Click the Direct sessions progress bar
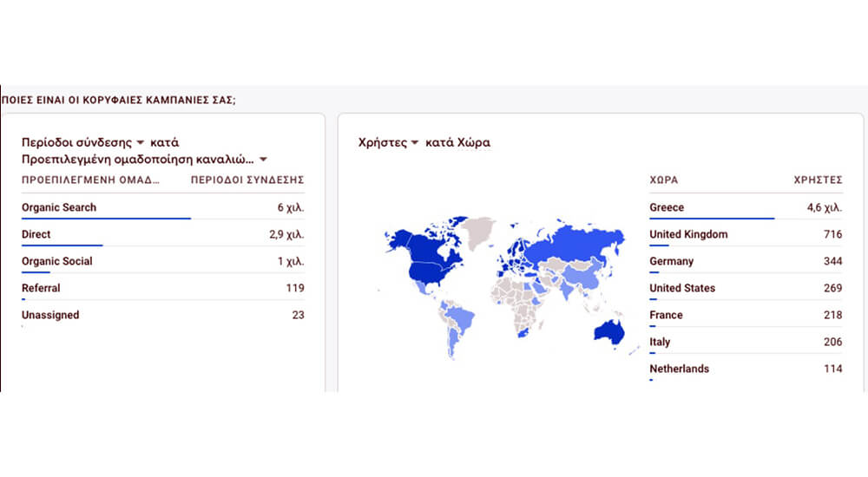 coord(62,245)
